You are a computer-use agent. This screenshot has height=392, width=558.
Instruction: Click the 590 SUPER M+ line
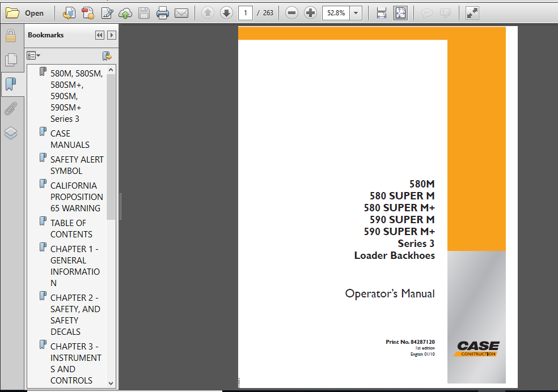pos(399,231)
